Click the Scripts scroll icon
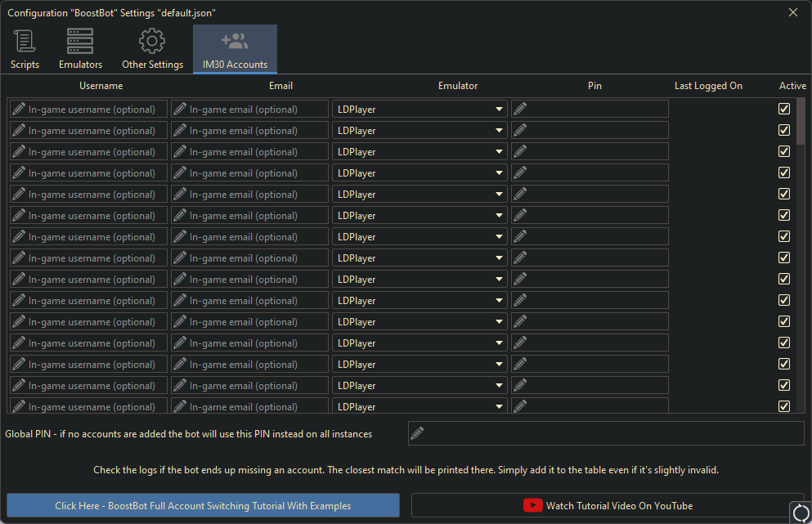Screen dimensions: 812x524 point(25,41)
